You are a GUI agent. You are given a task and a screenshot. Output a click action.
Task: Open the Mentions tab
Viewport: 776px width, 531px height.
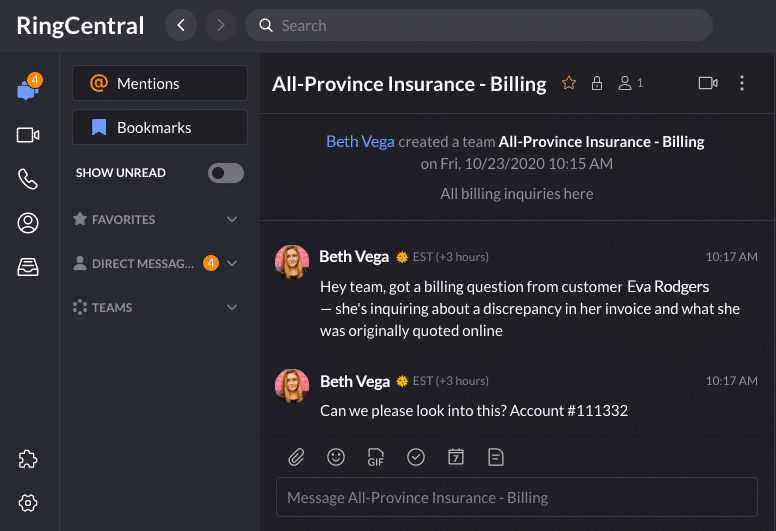pos(160,84)
